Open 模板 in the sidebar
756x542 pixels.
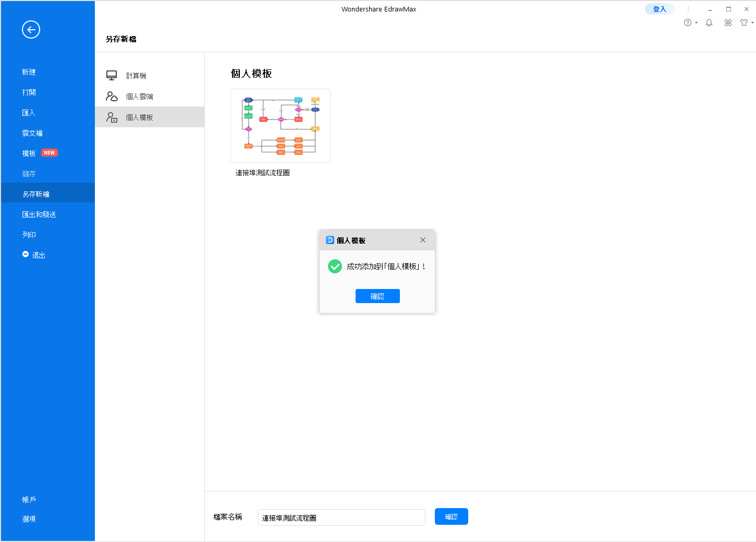tap(29, 153)
